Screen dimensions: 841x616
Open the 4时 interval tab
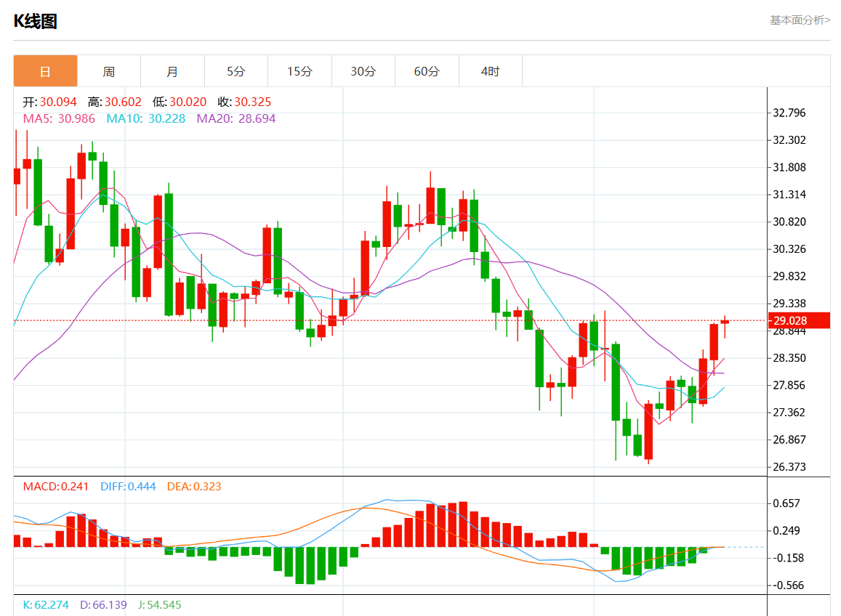[490, 71]
